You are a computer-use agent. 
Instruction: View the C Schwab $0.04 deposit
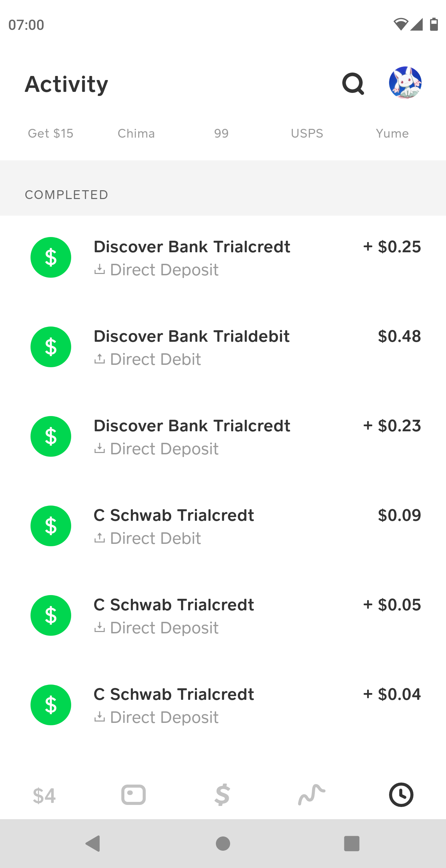click(x=223, y=705)
